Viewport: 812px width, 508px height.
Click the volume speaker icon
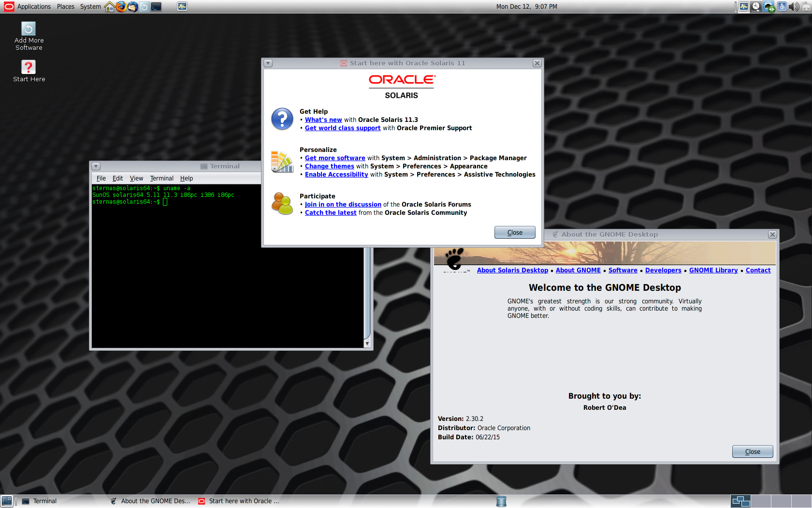click(x=794, y=6)
